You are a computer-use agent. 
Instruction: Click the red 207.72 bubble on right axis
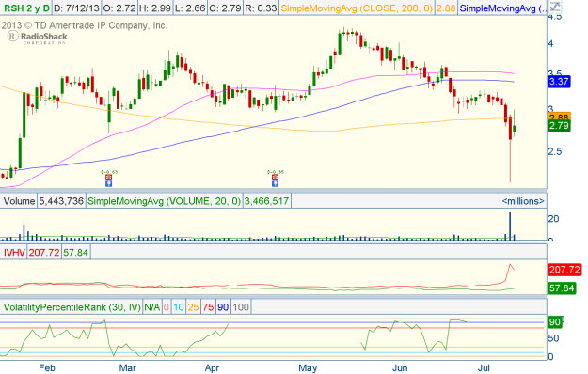coord(564,270)
